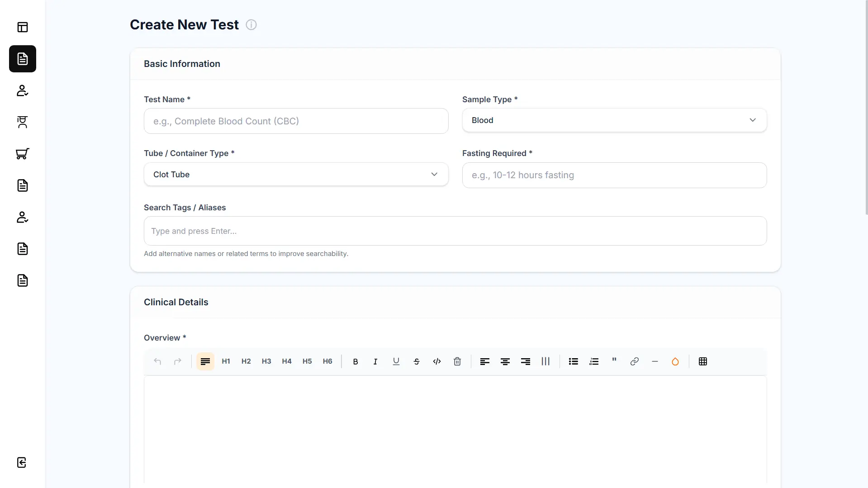Open the sidebar icon above the cart

pyautogui.click(x=23, y=122)
